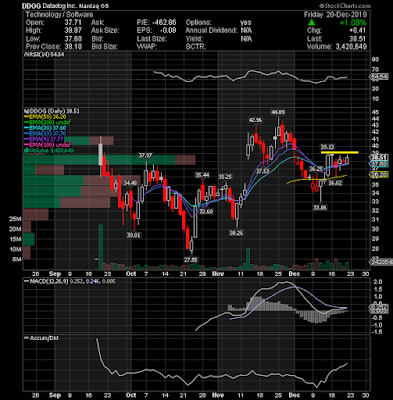The image size is (393, 400).
Task: Click the 30.01 low price label
Action: click(x=134, y=235)
